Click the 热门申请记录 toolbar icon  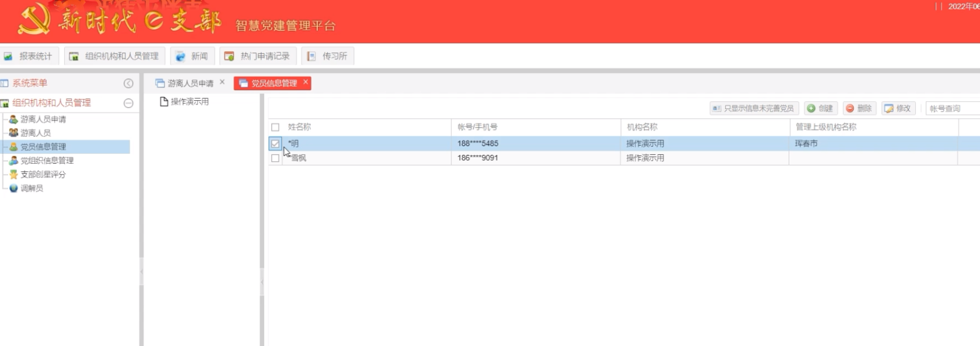[x=229, y=57]
